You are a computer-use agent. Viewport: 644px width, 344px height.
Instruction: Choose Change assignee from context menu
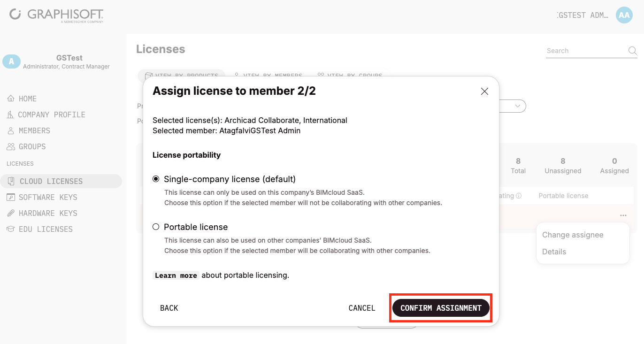click(x=573, y=235)
